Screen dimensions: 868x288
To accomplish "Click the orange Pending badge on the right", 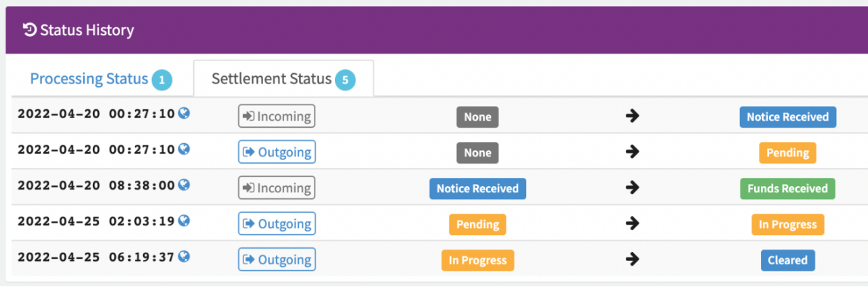I will (787, 153).
